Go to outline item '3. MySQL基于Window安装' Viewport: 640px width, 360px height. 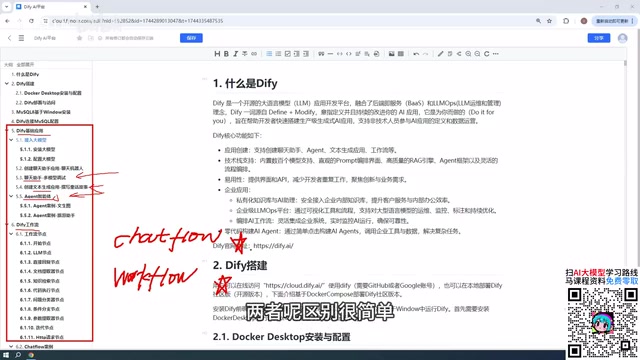41,112
